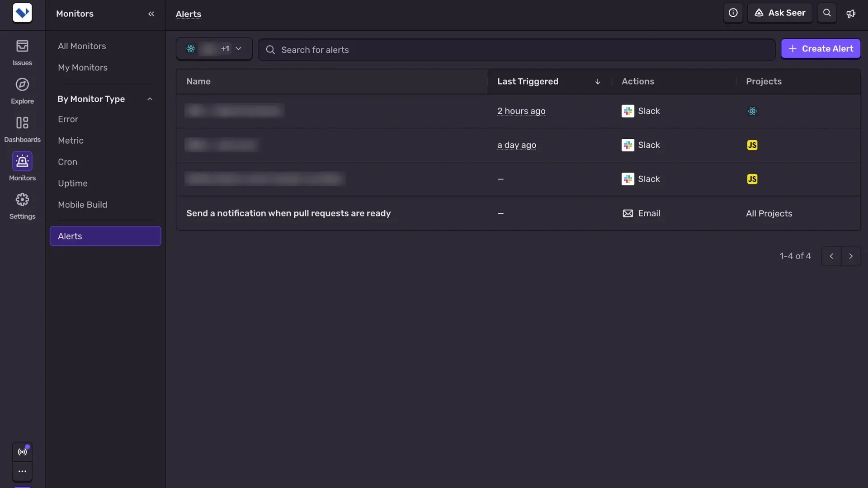Click the All Projects cell
This screenshot has width=868, height=488.
[769, 213]
